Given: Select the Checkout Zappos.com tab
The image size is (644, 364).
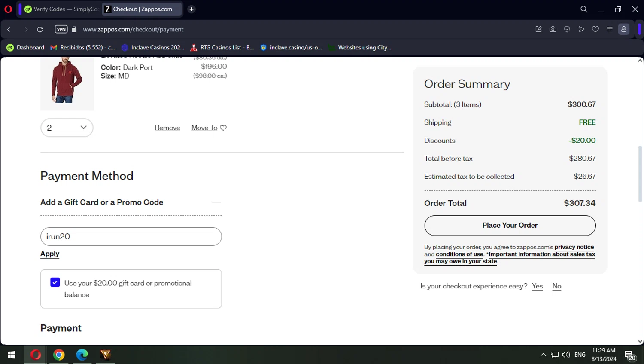Looking at the screenshot, I should point(142,9).
